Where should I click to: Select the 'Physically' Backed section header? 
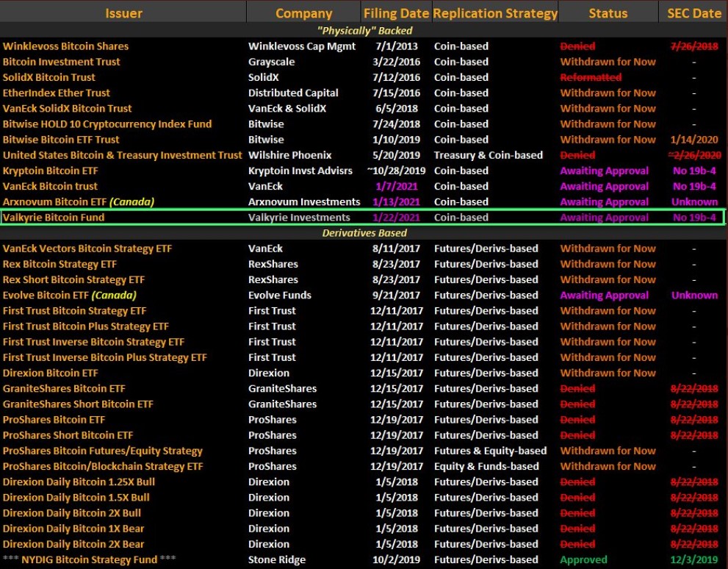point(364,30)
